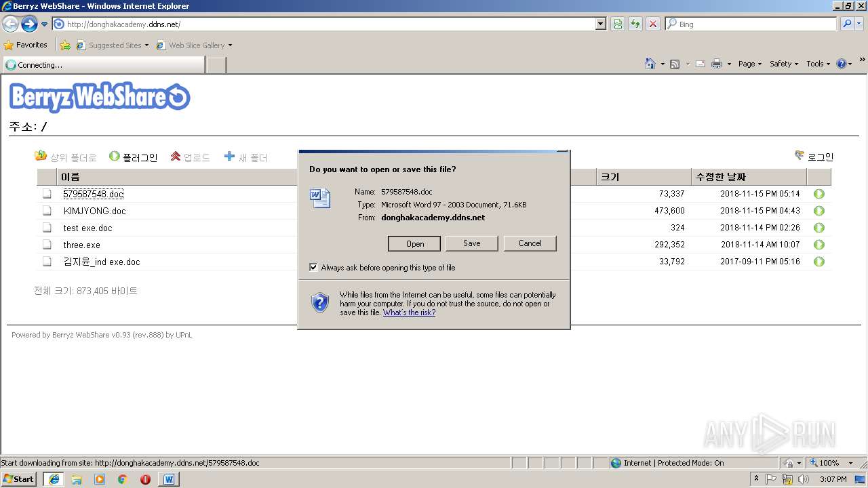Viewport: 868px width, 488px height.
Task: Click inside the Bing search box
Action: 751,24
